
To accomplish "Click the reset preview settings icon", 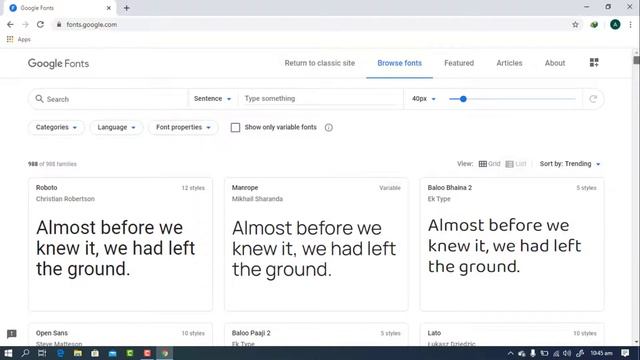I will (593, 99).
